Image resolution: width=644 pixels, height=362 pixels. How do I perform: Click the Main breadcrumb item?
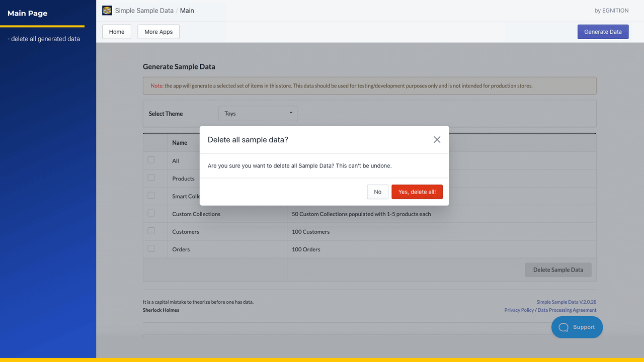click(187, 10)
